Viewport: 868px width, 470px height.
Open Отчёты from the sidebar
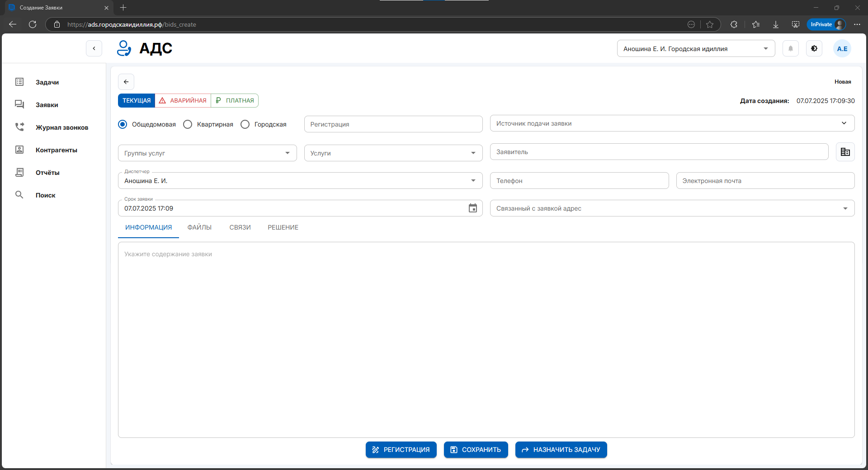pos(47,173)
